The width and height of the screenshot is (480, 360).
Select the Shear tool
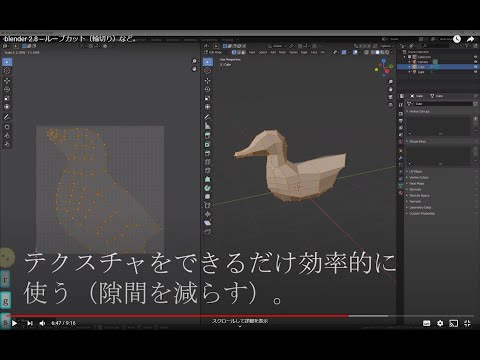point(207,223)
